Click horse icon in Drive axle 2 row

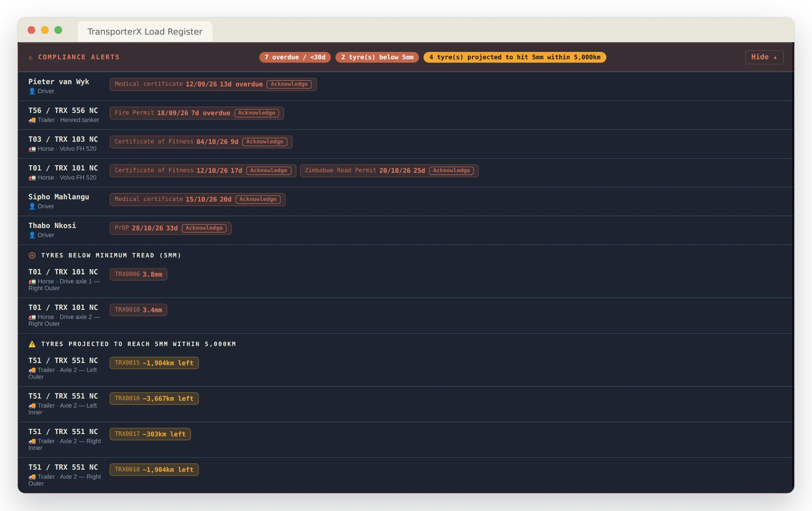point(32,317)
